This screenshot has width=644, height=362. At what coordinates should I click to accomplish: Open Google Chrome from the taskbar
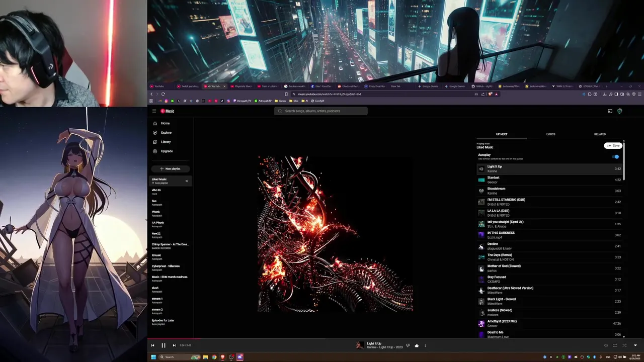click(214, 357)
